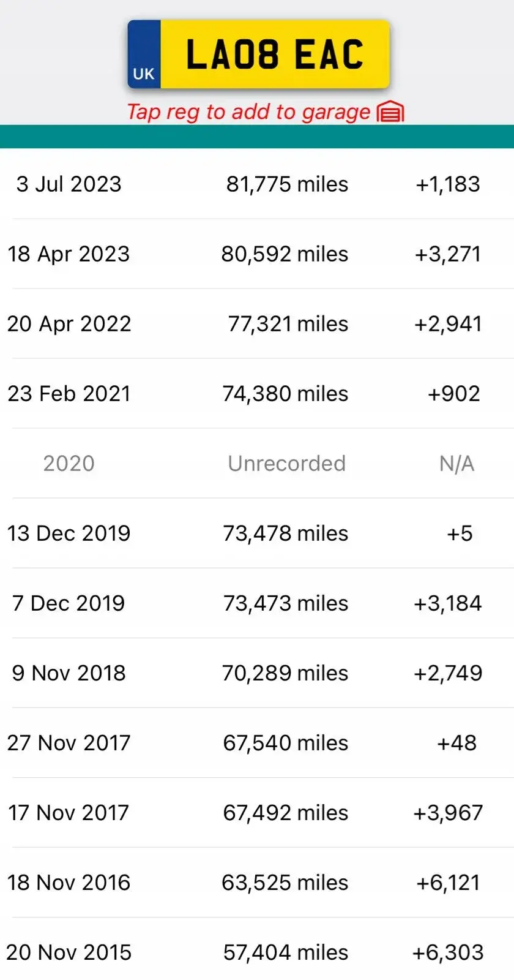This screenshot has width=514, height=980.
Task: Select the 18 Apr 2023 entry
Action: [x=257, y=254]
